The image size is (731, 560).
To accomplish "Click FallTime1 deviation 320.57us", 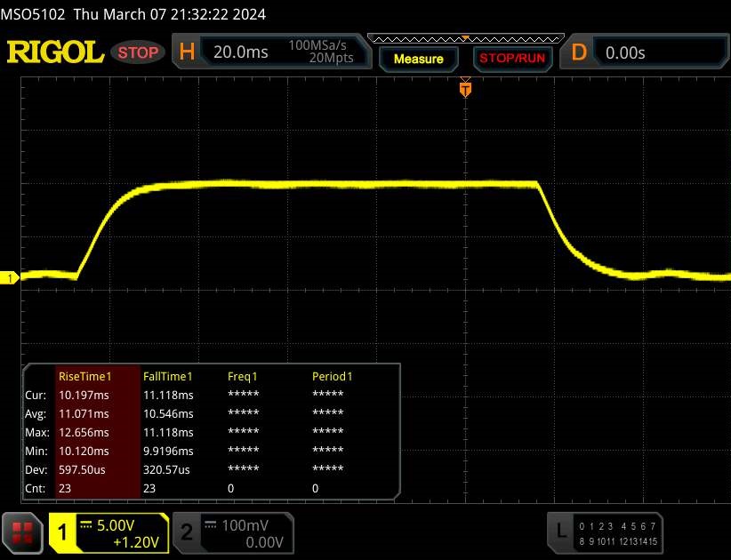I will coord(166,469).
